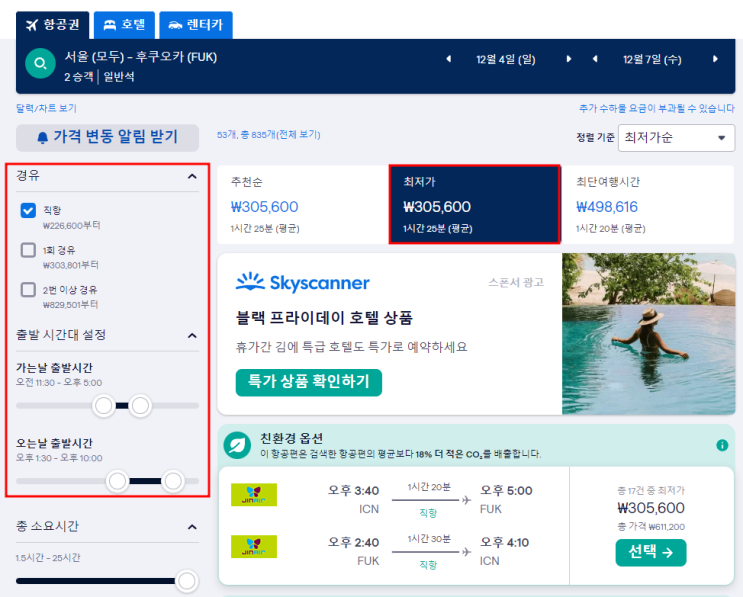
Task: Go to previous day before 12월 4일
Action: 448,59
